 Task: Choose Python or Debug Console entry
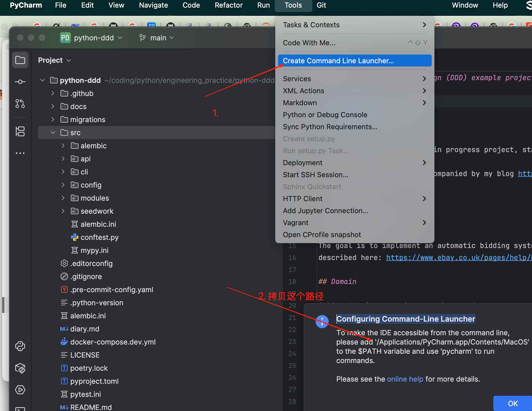325,115
